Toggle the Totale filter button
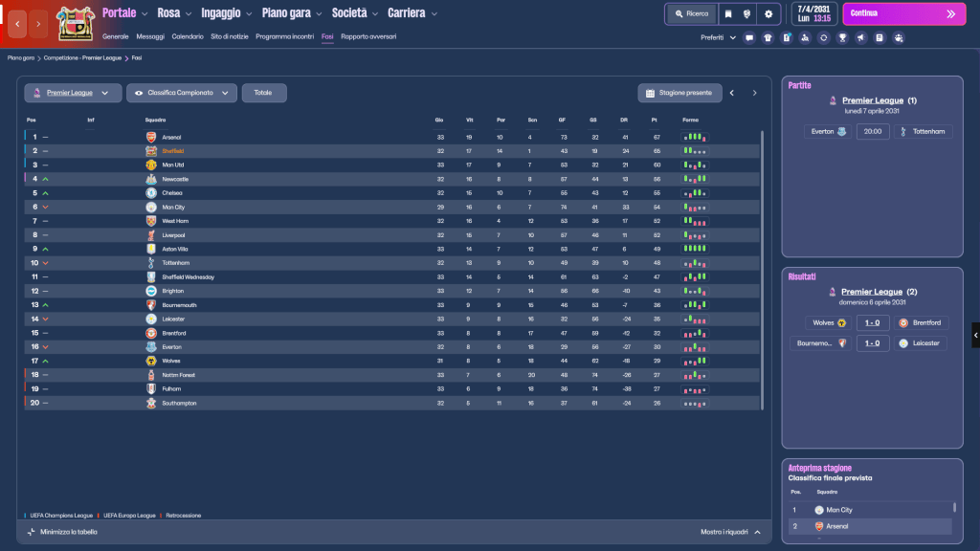980x551 pixels. pos(264,93)
